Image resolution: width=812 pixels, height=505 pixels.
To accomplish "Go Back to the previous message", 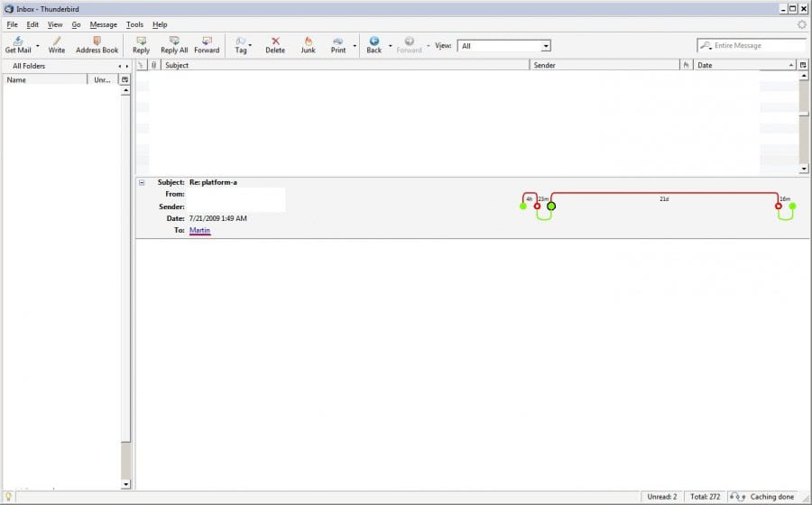I will [374, 41].
